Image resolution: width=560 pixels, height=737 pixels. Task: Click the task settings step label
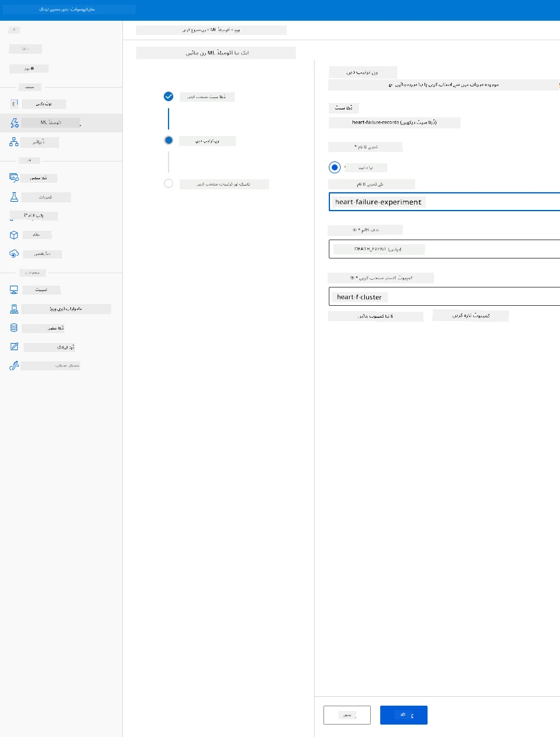[225, 184]
